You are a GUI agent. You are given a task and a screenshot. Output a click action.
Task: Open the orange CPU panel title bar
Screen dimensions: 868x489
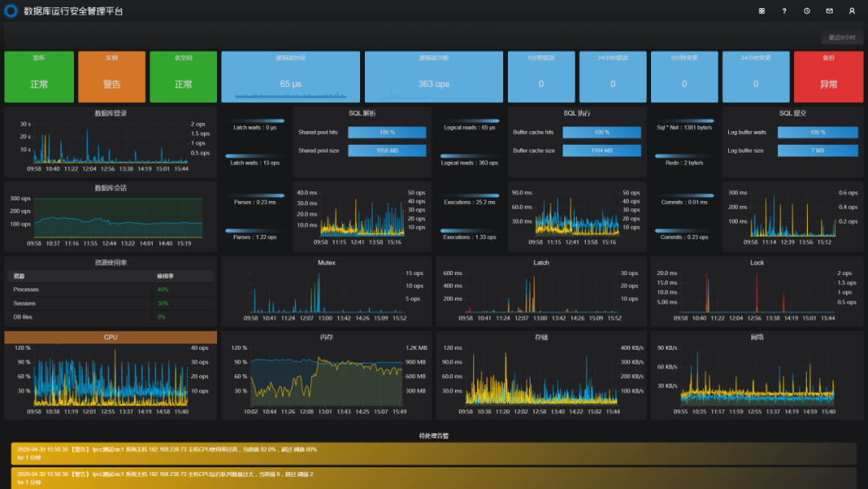tap(111, 337)
